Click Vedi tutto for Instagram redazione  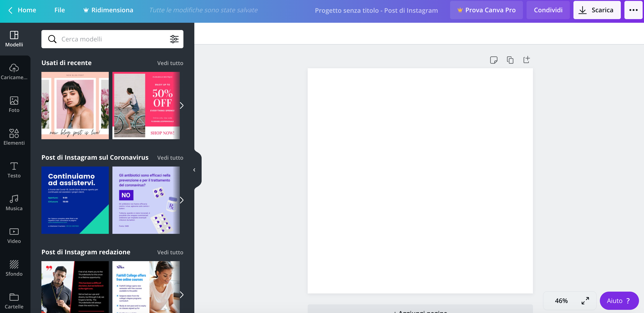170,252
